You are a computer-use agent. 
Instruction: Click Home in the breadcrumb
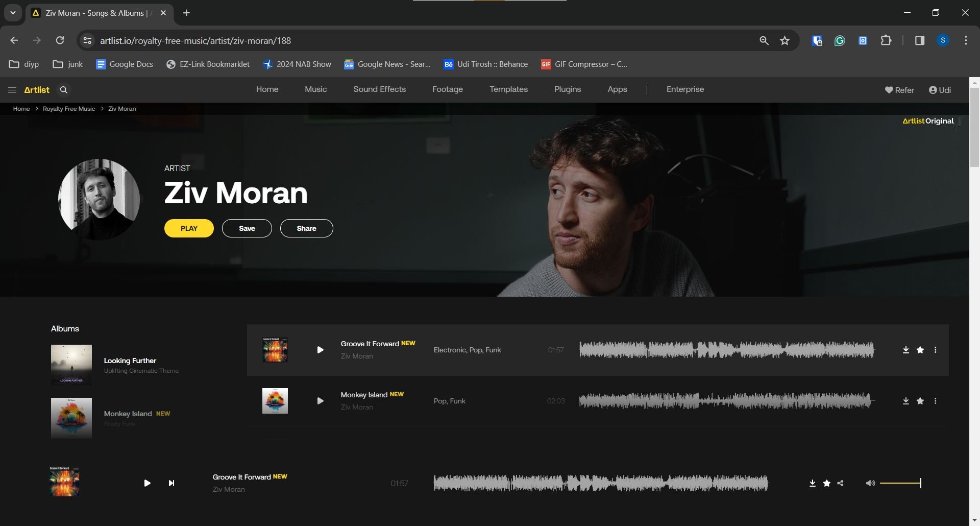[x=21, y=109]
